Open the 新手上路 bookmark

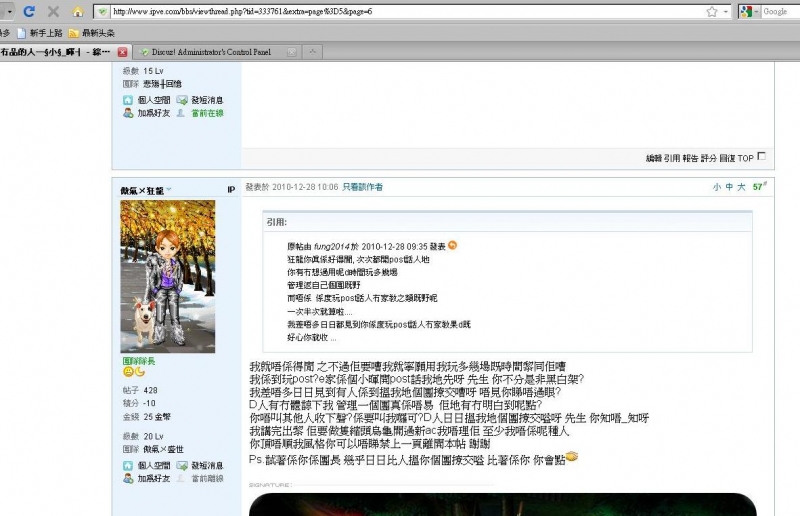pyautogui.click(x=41, y=32)
